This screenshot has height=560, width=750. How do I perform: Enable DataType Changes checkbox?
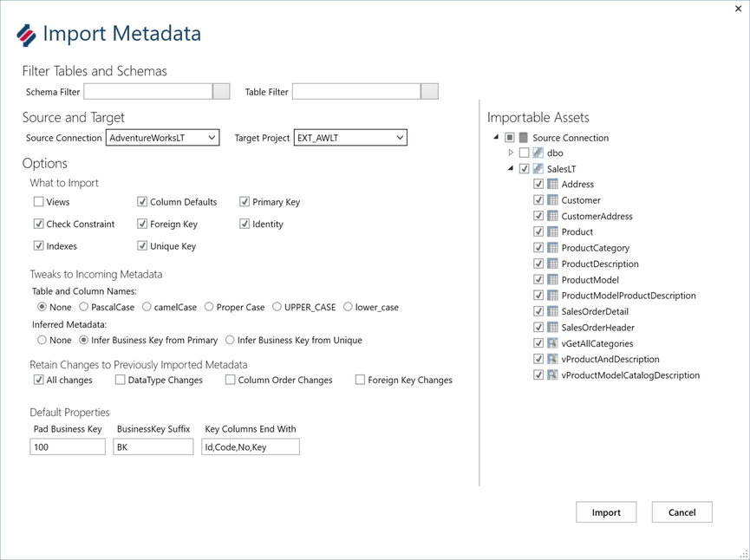pyautogui.click(x=120, y=380)
